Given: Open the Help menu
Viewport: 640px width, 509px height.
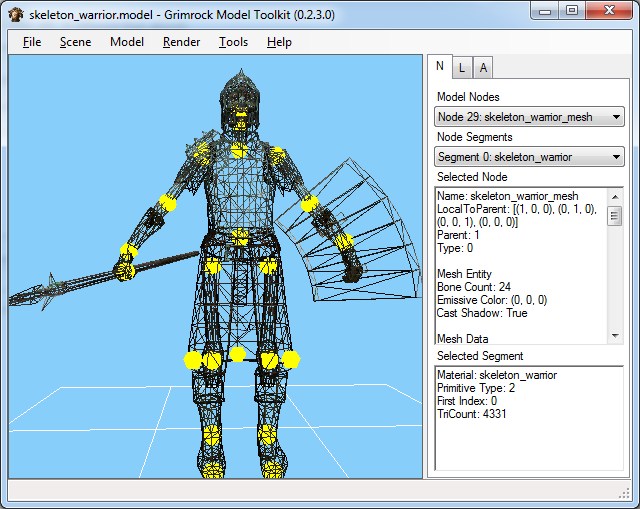Looking at the screenshot, I should tap(279, 42).
